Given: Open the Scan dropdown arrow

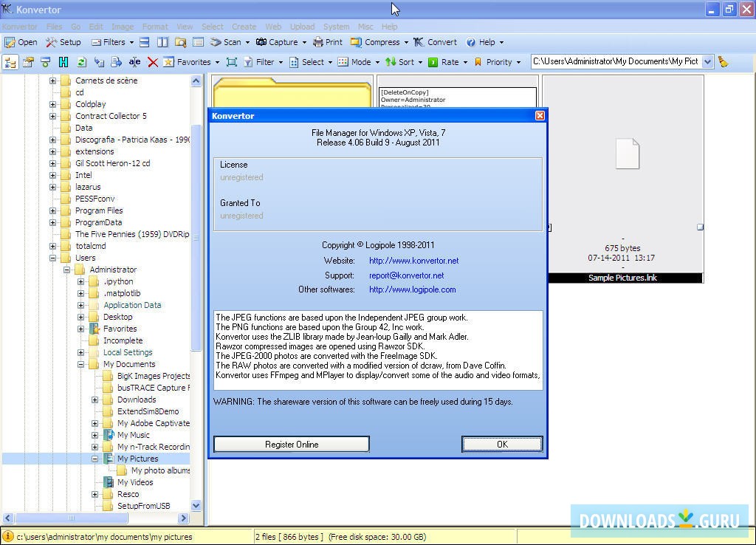Looking at the screenshot, I should (248, 42).
